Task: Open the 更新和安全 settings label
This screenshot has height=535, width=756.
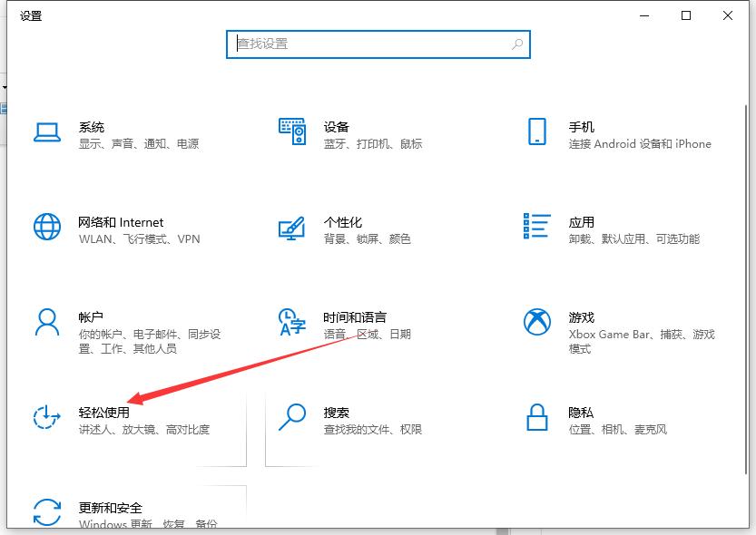Action: click(x=111, y=508)
